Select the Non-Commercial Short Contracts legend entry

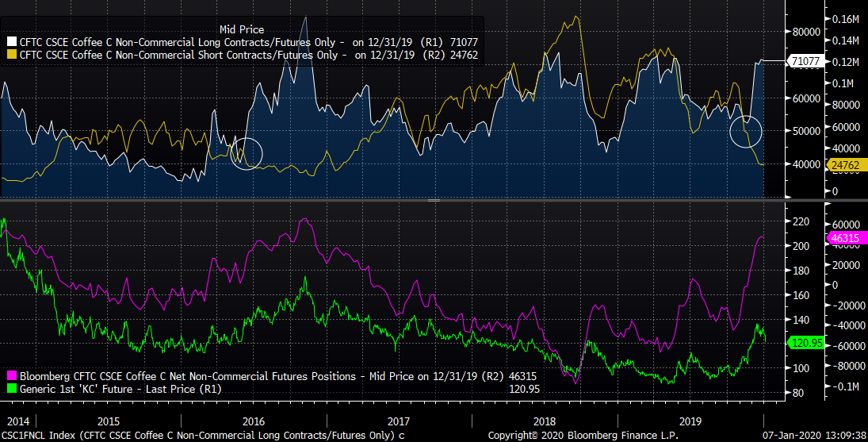pyautogui.click(x=249, y=55)
